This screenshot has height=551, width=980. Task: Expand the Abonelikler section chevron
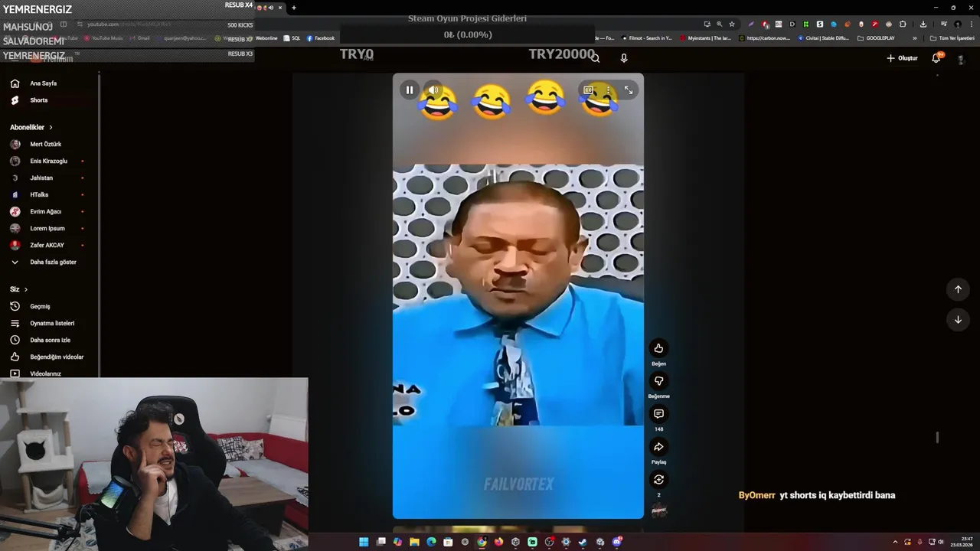point(51,127)
